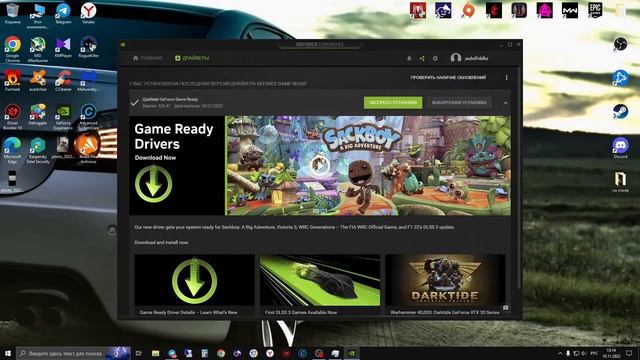Show hidden system tray icons
640x360 pixels.
point(560,353)
